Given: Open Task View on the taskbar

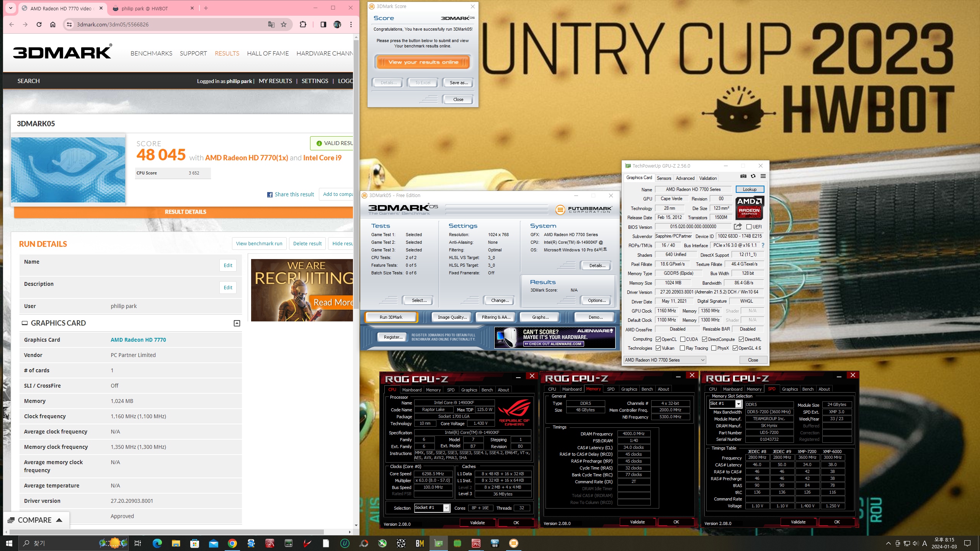Looking at the screenshot, I should (138, 543).
